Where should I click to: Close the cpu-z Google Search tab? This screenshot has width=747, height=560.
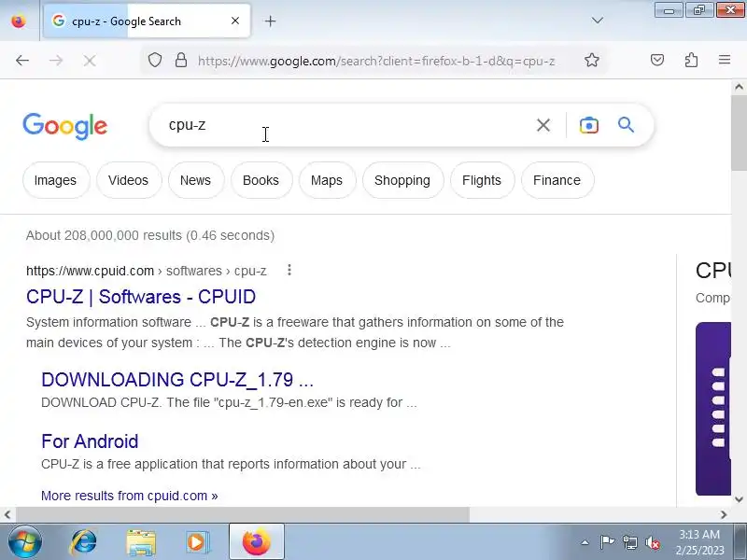pos(235,21)
